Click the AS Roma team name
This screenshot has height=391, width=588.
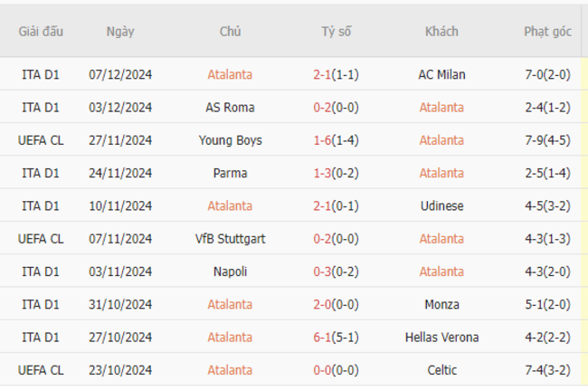tap(230, 108)
